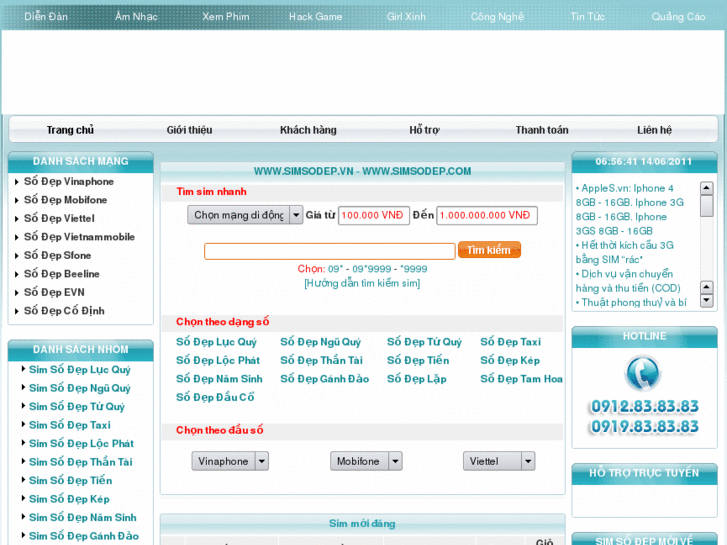Image resolution: width=727 pixels, height=545 pixels.
Task: Click the minimum price field 100.000 VNĐ
Action: tap(374, 215)
